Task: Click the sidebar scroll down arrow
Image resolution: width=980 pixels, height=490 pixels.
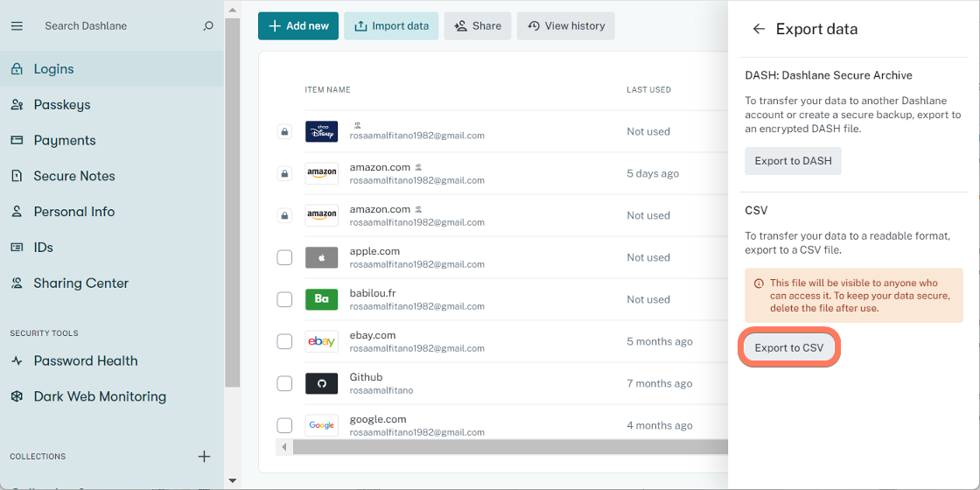Action: [x=232, y=480]
